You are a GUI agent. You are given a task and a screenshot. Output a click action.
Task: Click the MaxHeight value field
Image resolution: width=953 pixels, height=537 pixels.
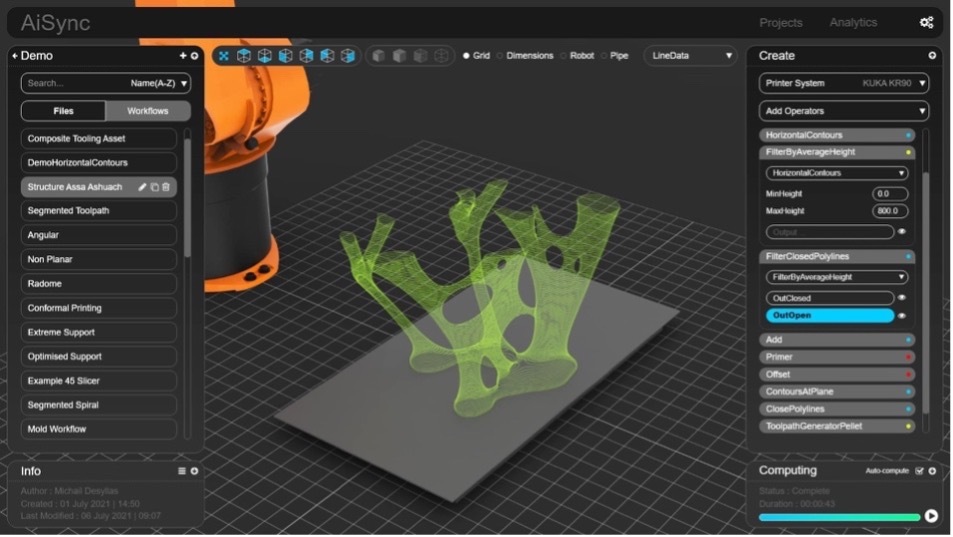tap(889, 211)
